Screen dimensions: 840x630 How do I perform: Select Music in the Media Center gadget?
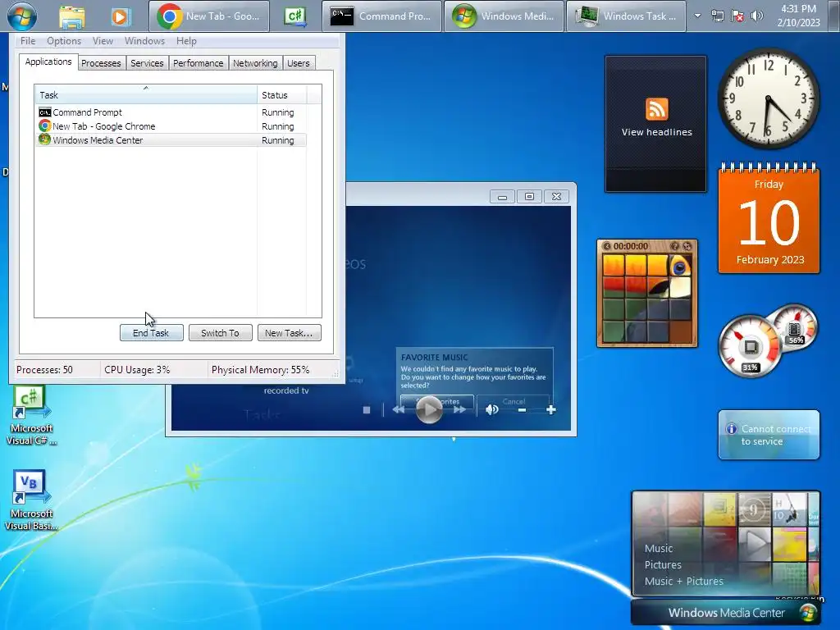[659, 548]
